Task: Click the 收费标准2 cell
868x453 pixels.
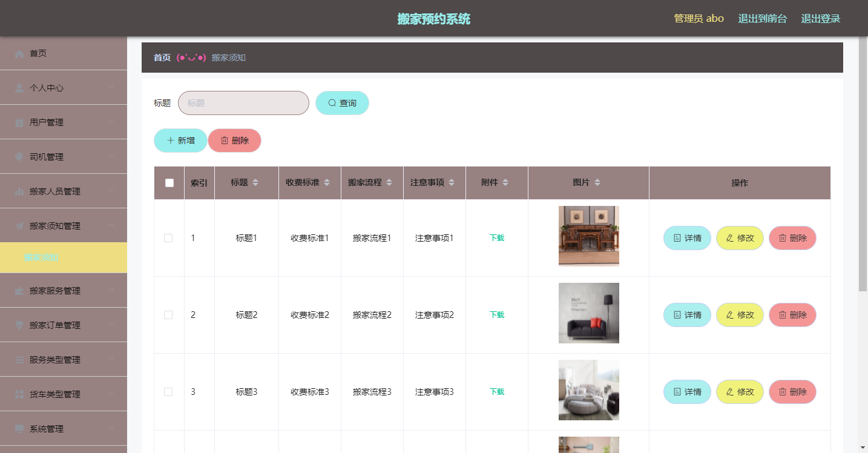Action: tap(310, 315)
